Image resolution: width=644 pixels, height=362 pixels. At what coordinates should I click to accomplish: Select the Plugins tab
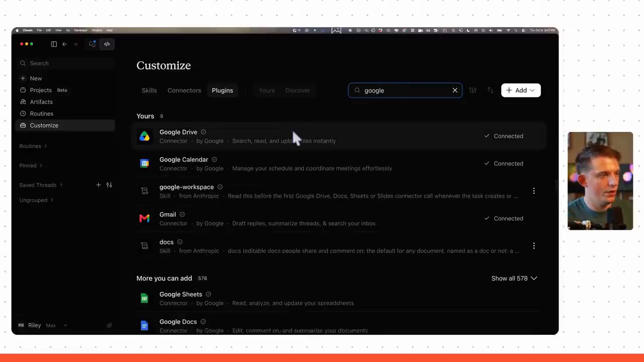222,90
